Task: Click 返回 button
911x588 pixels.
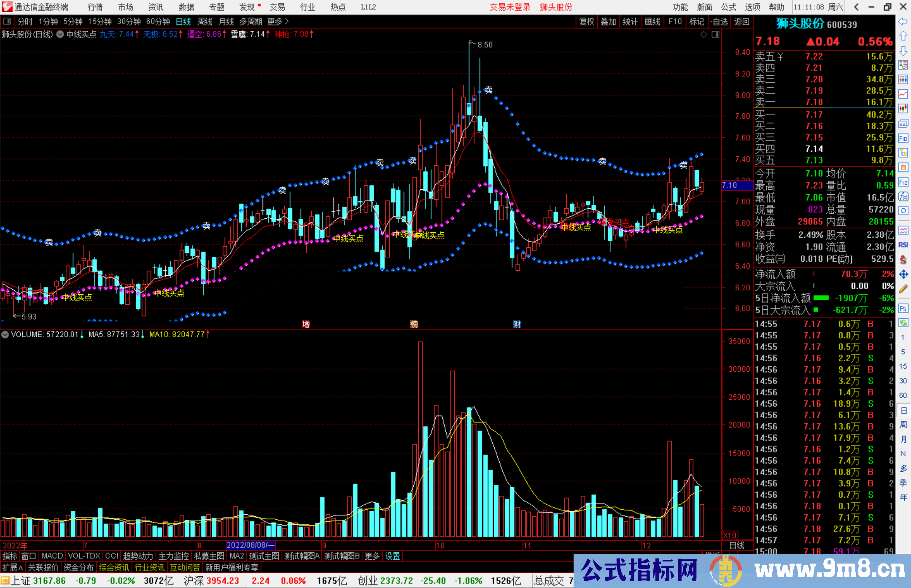Action: [x=741, y=21]
